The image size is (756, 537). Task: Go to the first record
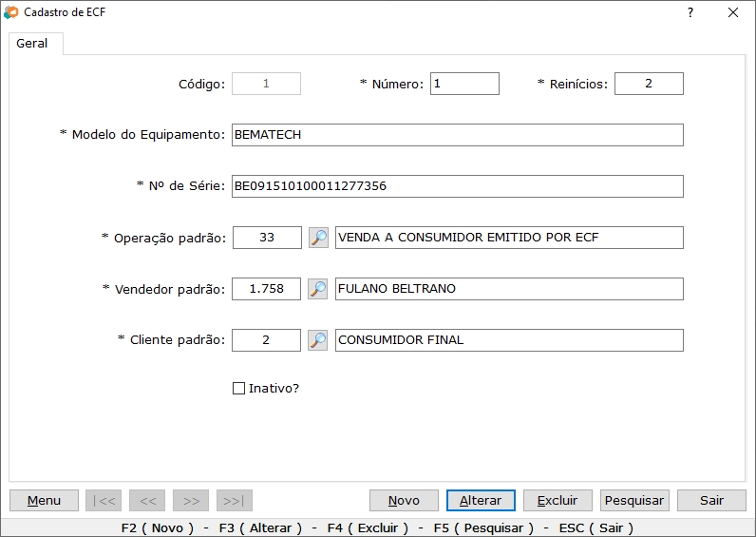pos(103,501)
